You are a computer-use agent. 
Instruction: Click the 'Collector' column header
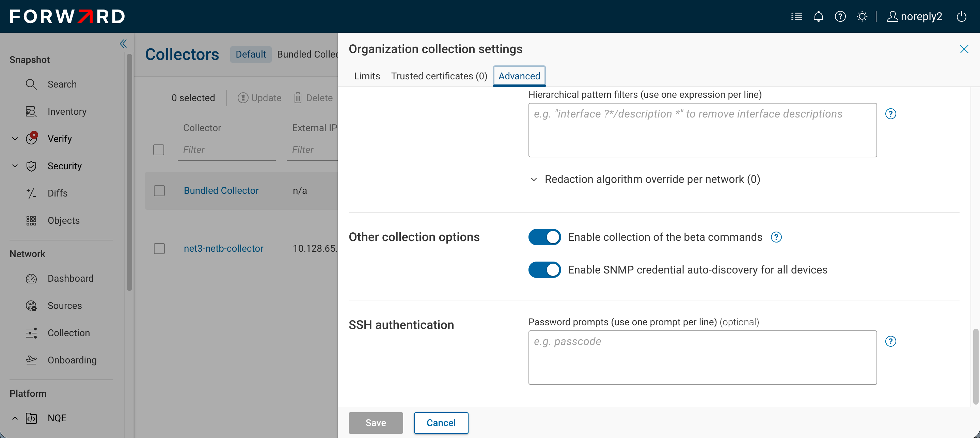click(x=202, y=128)
